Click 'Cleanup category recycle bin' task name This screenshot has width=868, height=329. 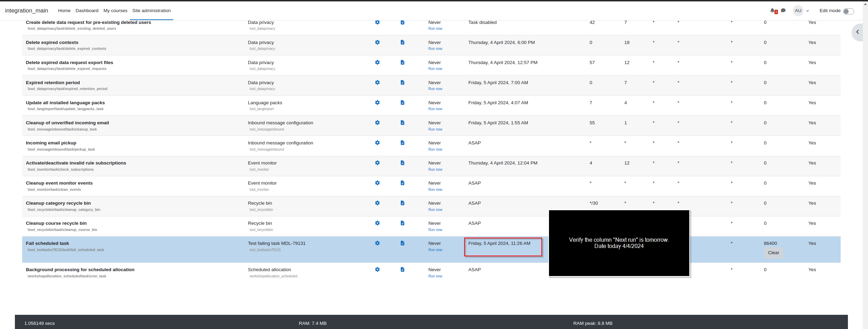tap(58, 203)
